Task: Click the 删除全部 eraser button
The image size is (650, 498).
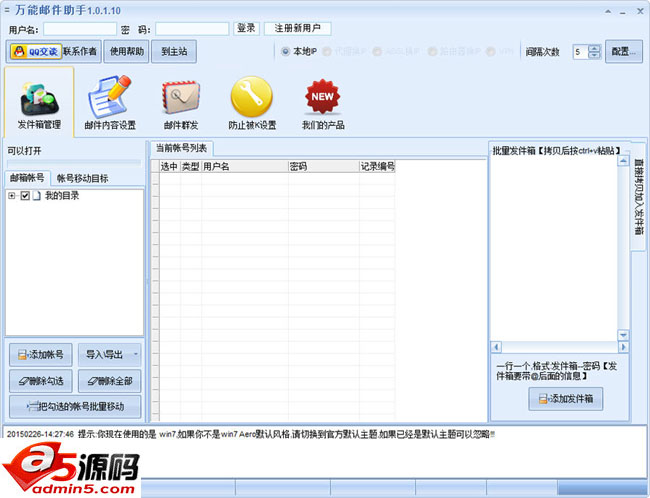Action: (109, 381)
